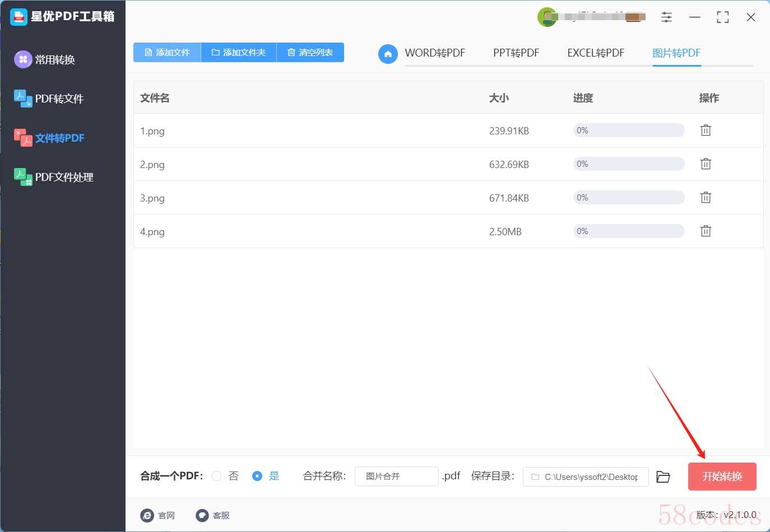Image resolution: width=770 pixels, height=532 pixels.
Task: Switch to the EXCEL转PDF tab
Action: click(x=596, y=53)
